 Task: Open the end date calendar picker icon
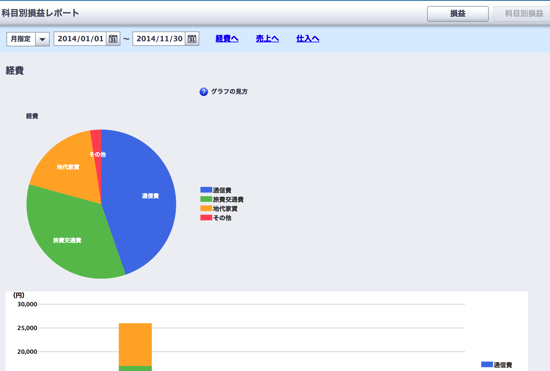(x=192, y=39)
